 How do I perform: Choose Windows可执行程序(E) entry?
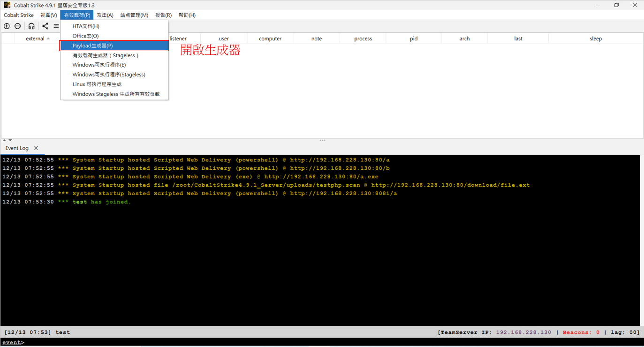[x=114, y=65]
